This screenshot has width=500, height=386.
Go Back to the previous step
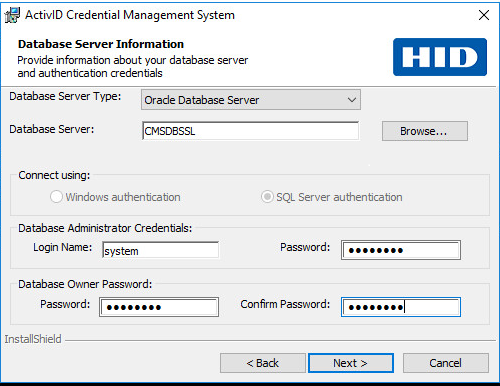point(263,363)
